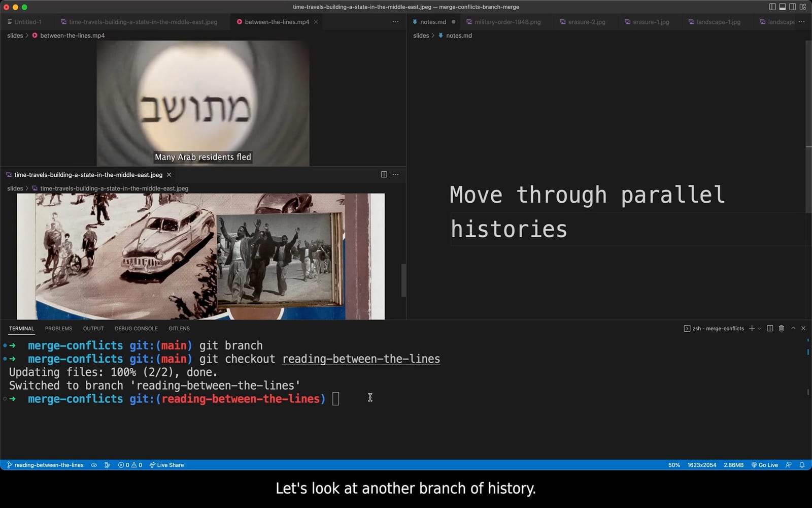Image resolution: width=812 pixels, height=508 pixels.
Task: Click the between-the-lines.mp4 breadcrumb item
Action: tap(69, 36)
